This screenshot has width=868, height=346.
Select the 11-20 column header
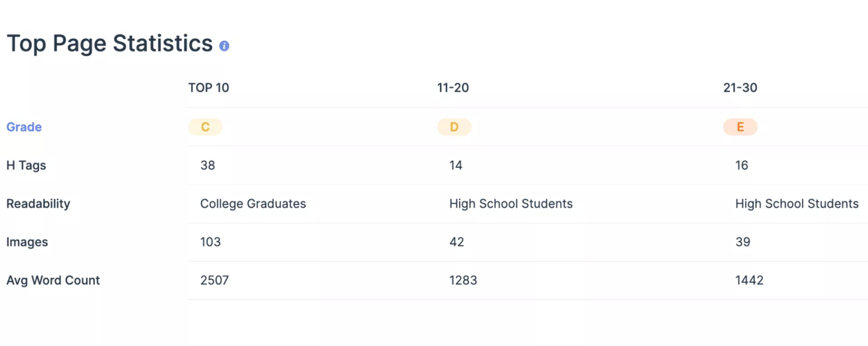[x=453, y=88]
